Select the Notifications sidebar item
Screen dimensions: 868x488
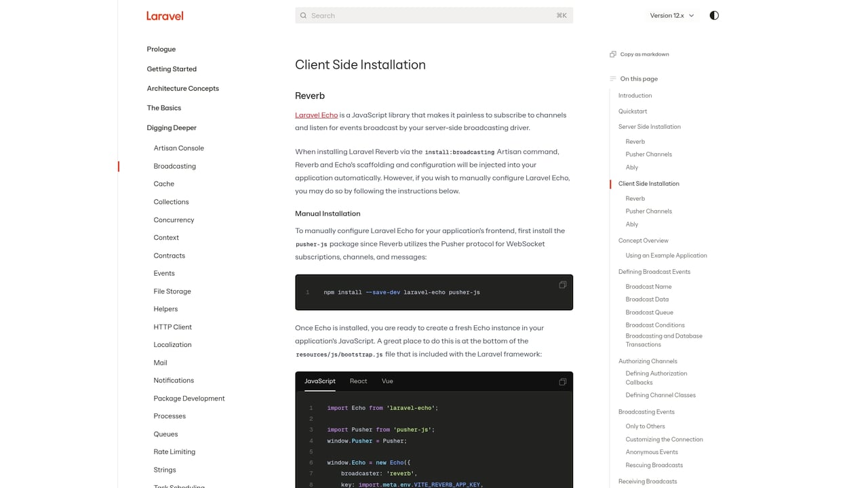[x=174, y=380]
